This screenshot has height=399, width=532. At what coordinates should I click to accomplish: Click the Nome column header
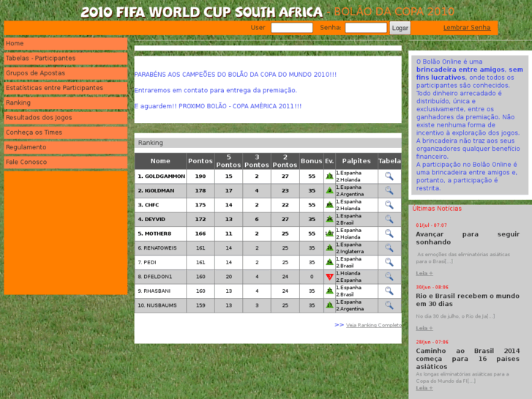pyautogui.click(x=160, y=161)
